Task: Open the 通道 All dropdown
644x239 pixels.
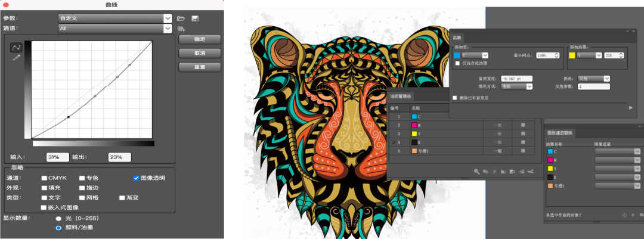Action: click(x=115, y=29)
